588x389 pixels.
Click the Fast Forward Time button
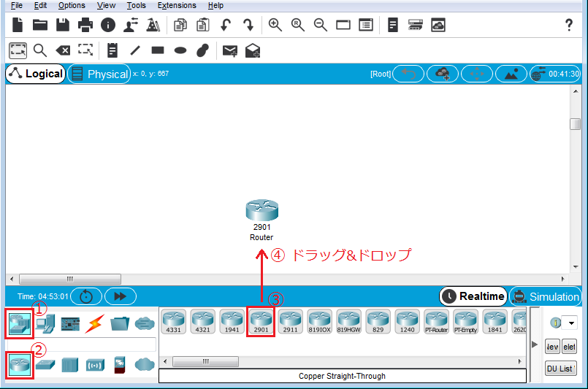click(121, 296)
